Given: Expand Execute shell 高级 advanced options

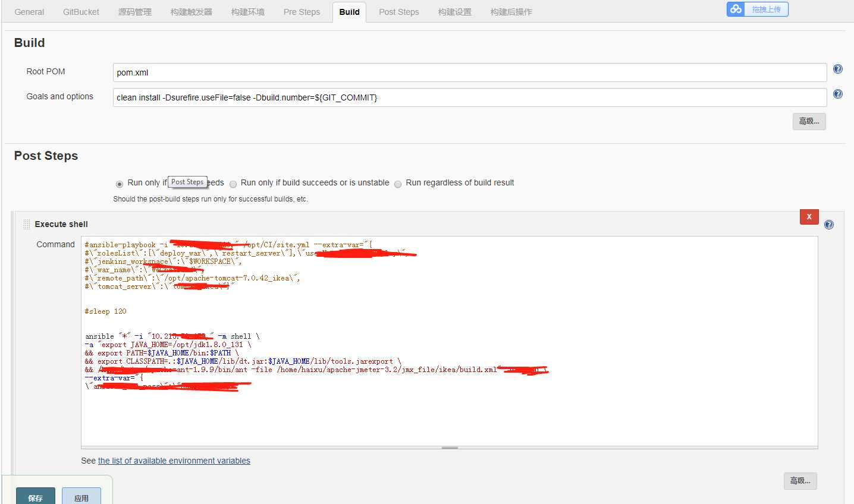Looking at the screenshot, I should tap(800, 481).
